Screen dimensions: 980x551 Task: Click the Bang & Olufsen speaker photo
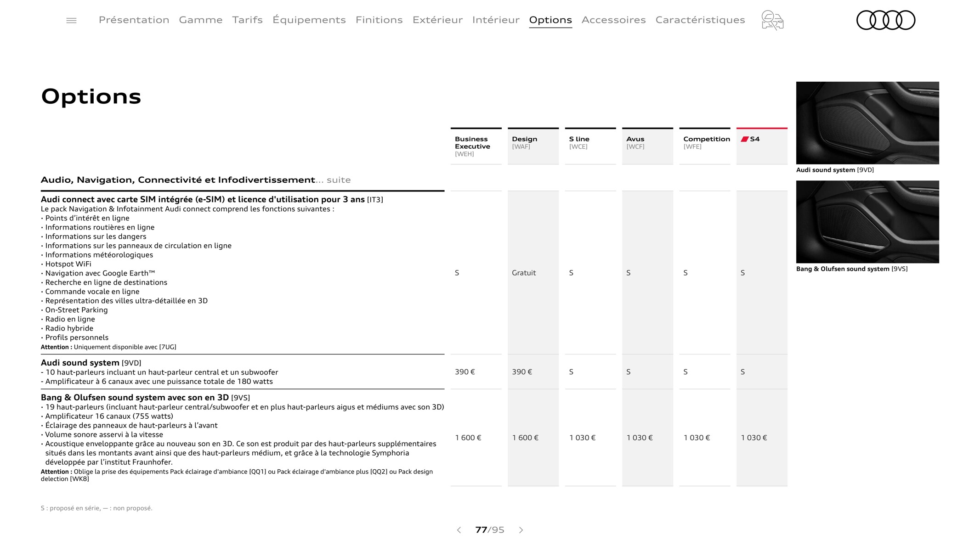point(867,222)
